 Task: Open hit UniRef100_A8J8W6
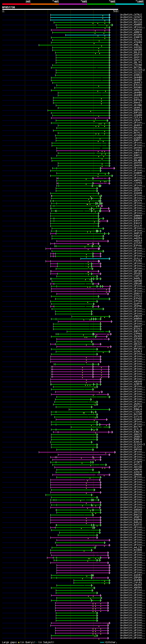tap(131, 105)
